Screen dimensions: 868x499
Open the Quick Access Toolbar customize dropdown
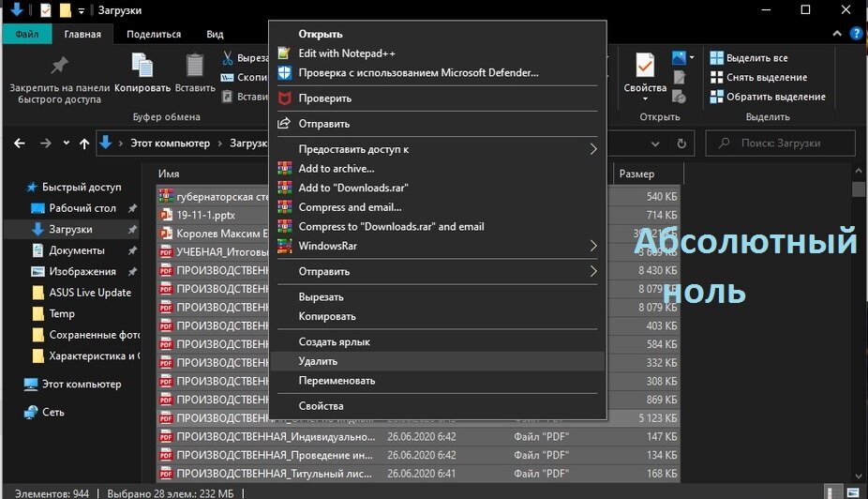tap(82, 10)
